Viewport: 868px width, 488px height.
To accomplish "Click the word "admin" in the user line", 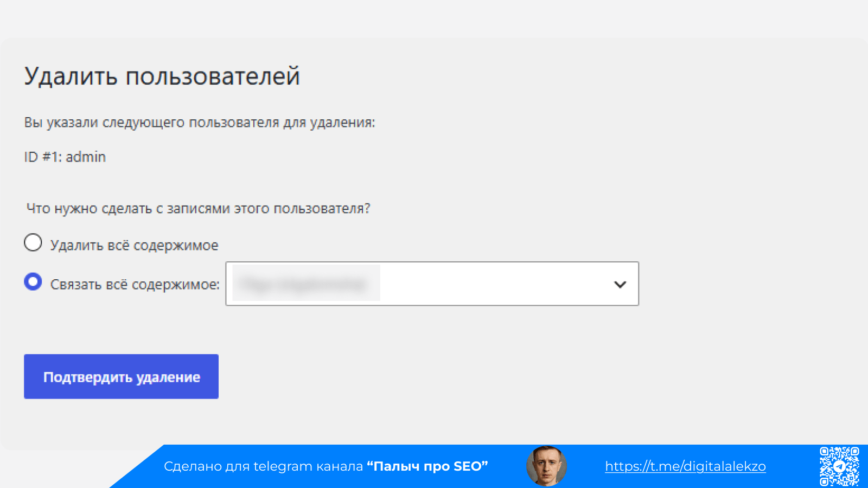I will tap(86, 157).
